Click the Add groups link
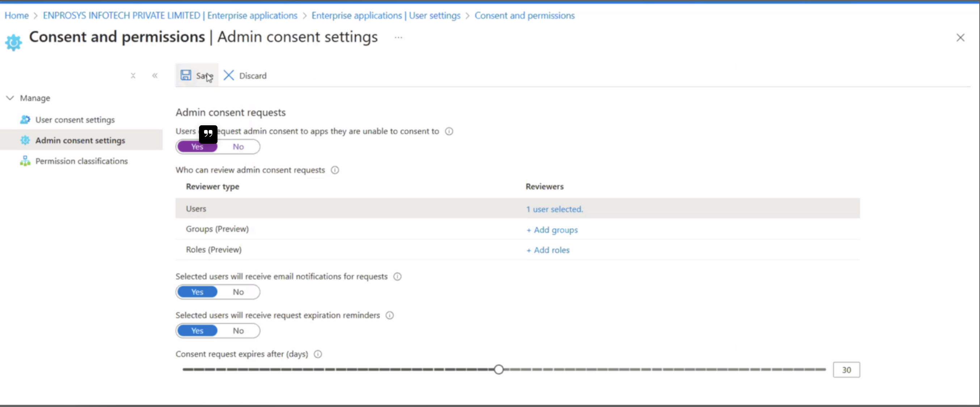Screen dimensions: 980x407 [x=552, y=230]
